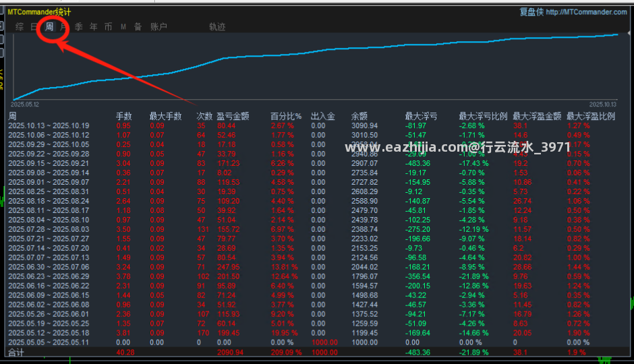The image size is (634, 364).
Task: Click -17.43 % max floating loss ratio
Action: click(x=473, y=163)
